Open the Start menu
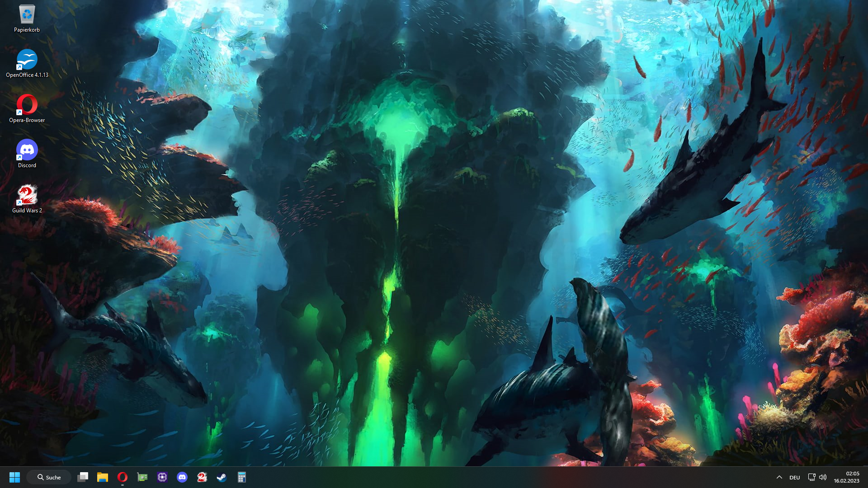This screenshot has width=868, height=488. (15, 477)
